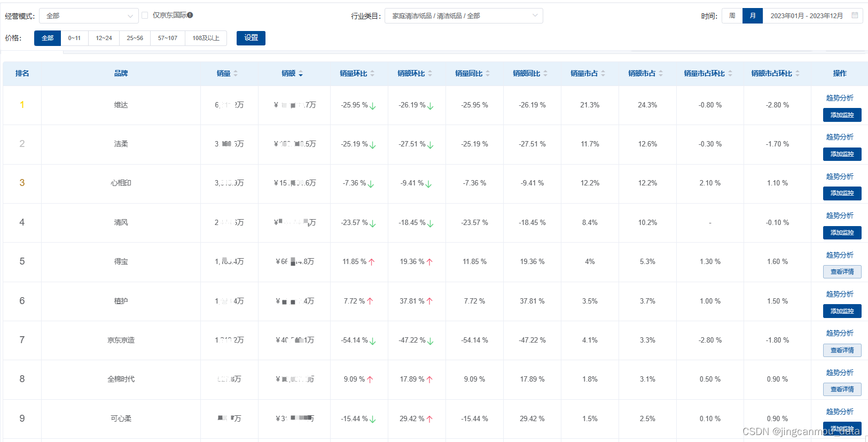Sort by 销量市占 column arrows

pos(603,74)
